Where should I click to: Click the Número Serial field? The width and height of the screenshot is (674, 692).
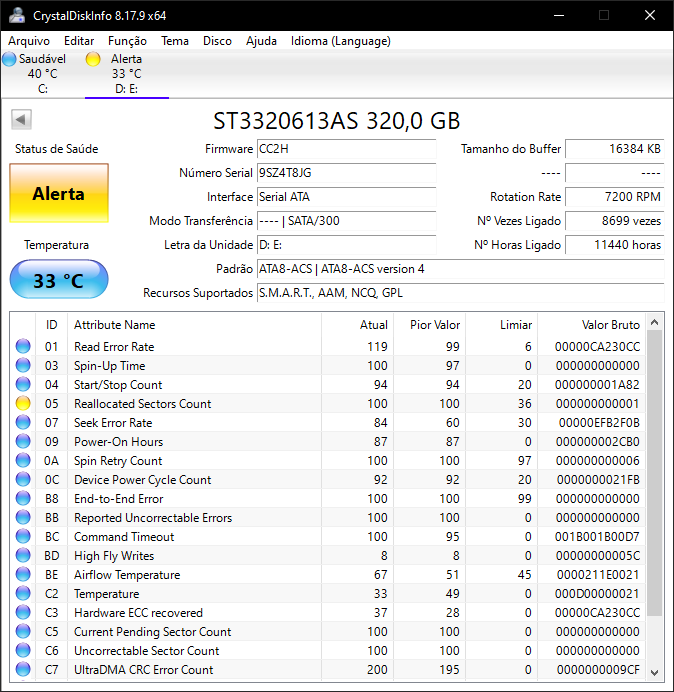346,173
